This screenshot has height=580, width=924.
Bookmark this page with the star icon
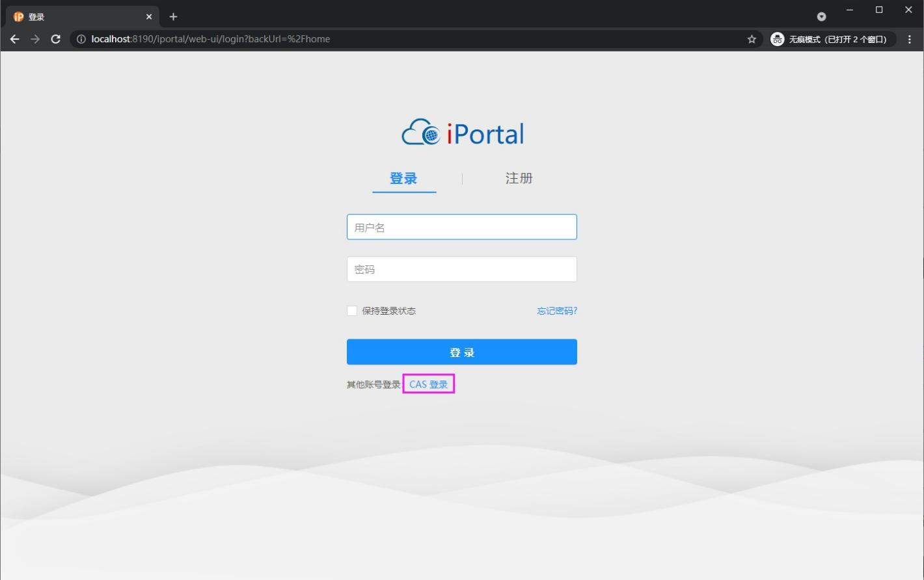click(x=752, y=39)
